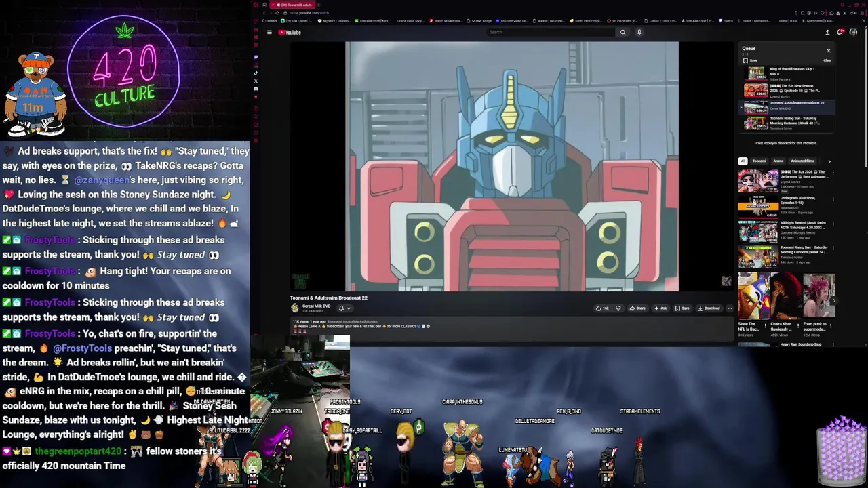Save video to a playlist
The image size is (868, 488).
[x=682, y=308]
